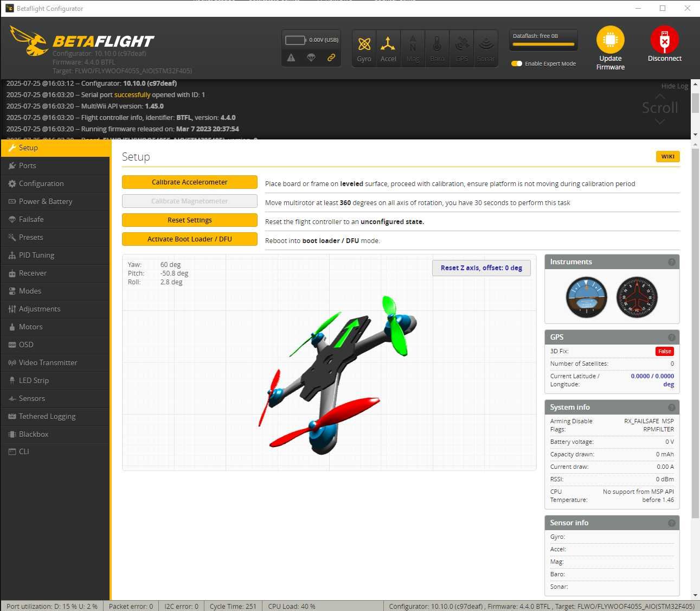
Task: Click the artificial horizon instrument
Action: pos(586,297)
